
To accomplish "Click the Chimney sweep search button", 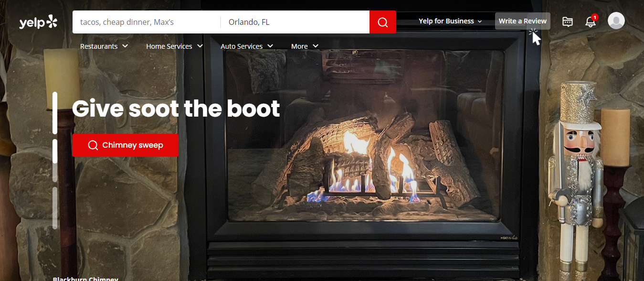I will (125, 145).
